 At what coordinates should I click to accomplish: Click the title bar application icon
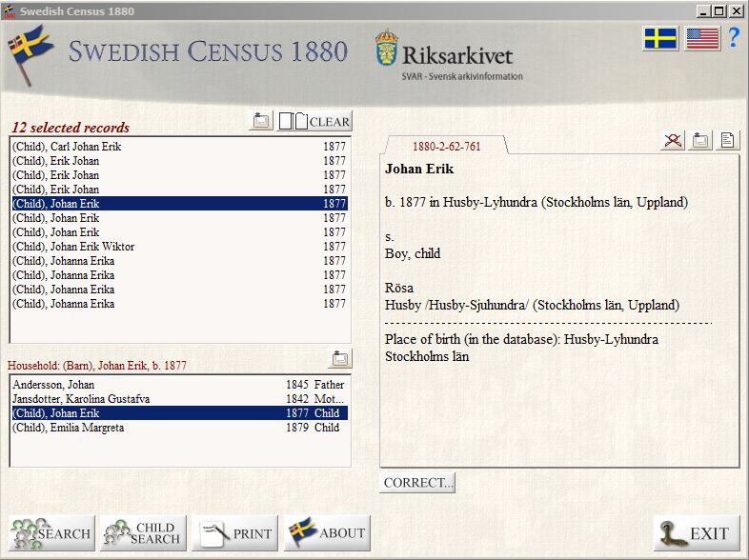tap(9, 11)
